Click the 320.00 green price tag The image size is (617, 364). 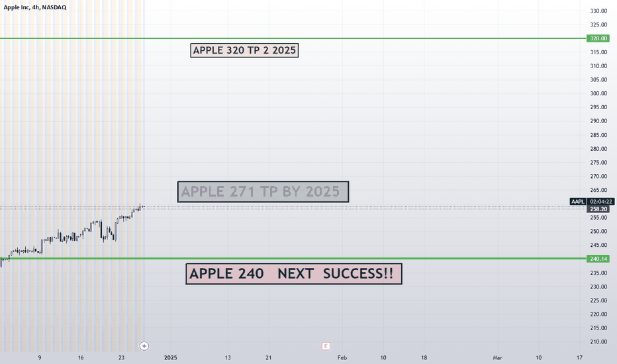[598, 38]
